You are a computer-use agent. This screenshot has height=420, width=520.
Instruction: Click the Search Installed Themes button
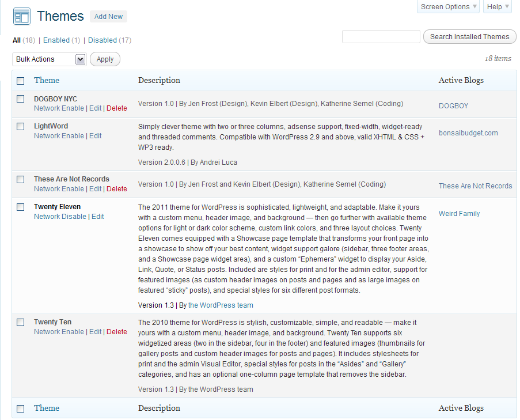click(469, 36)
